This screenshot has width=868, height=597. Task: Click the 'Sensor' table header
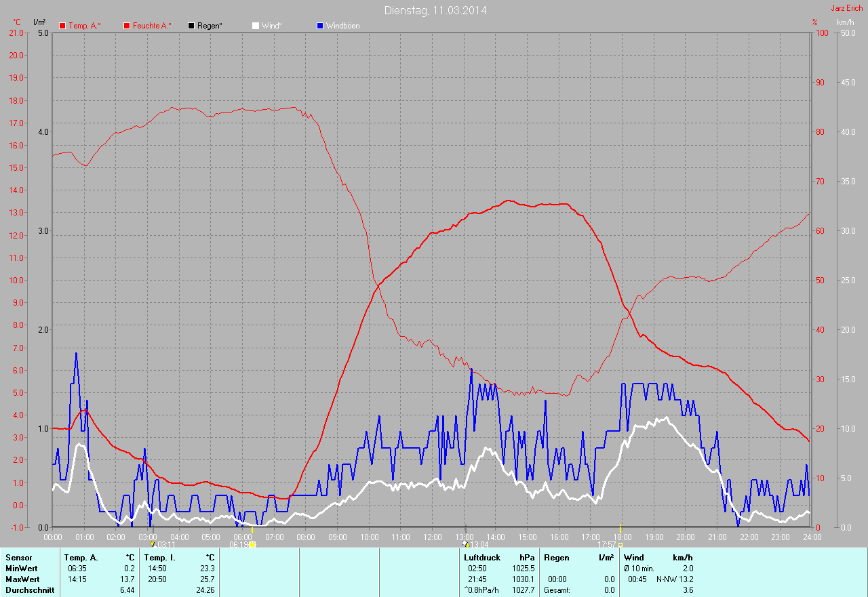[18, 558]
